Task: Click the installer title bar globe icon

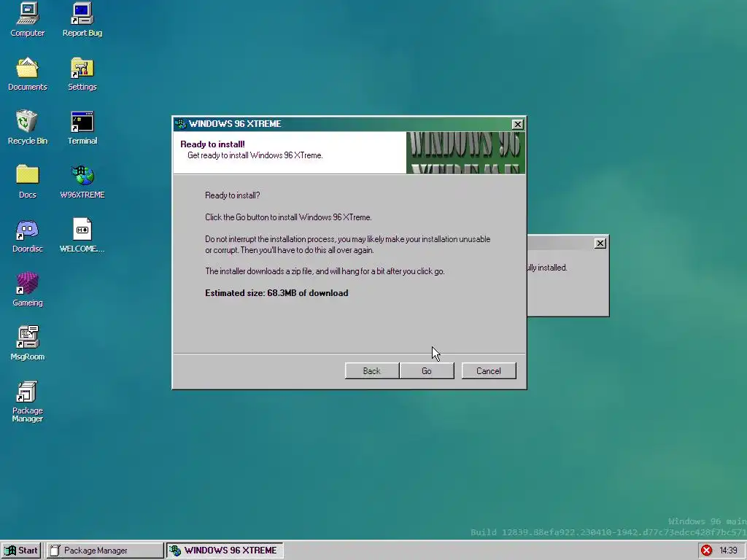Action: pyautogui.click(x=181, y=124)
